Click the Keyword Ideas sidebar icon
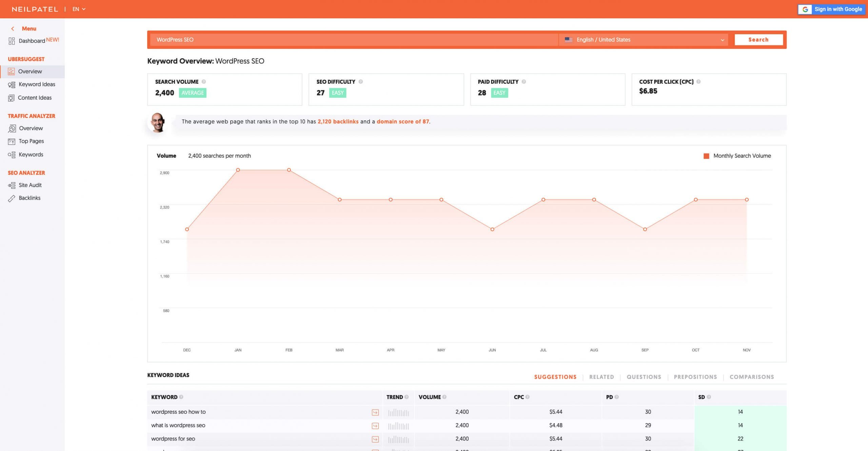This screenshot has height=451, width=868. 12,85
